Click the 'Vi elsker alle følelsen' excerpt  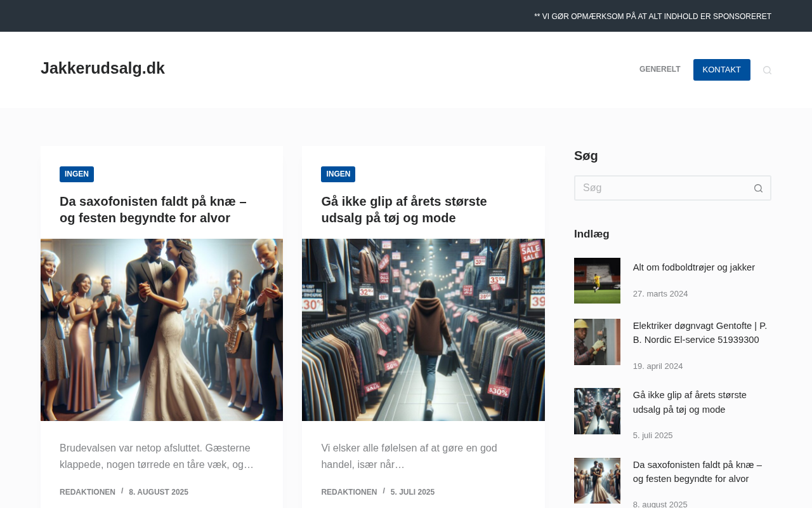pos(409,457)
